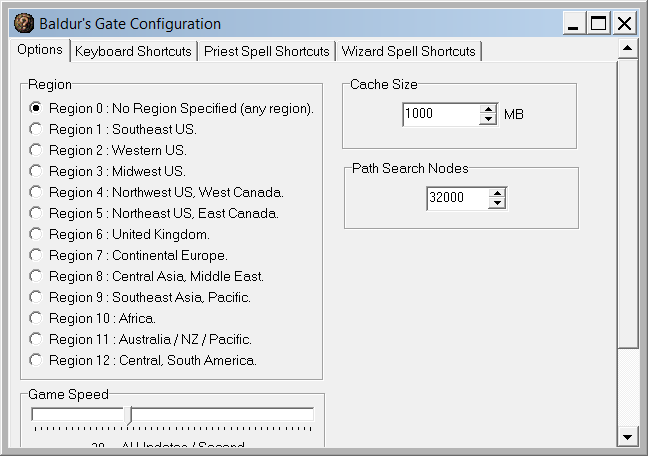The width and height of the screenshot is (648, 456).
Task: Click the Cache Size input field
Action: pos(440,115)
